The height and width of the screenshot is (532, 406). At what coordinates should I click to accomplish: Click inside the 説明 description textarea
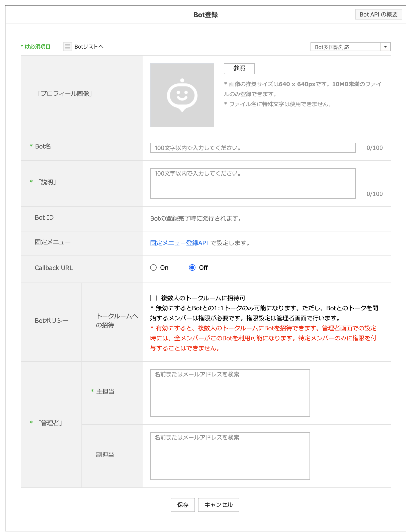252,183
